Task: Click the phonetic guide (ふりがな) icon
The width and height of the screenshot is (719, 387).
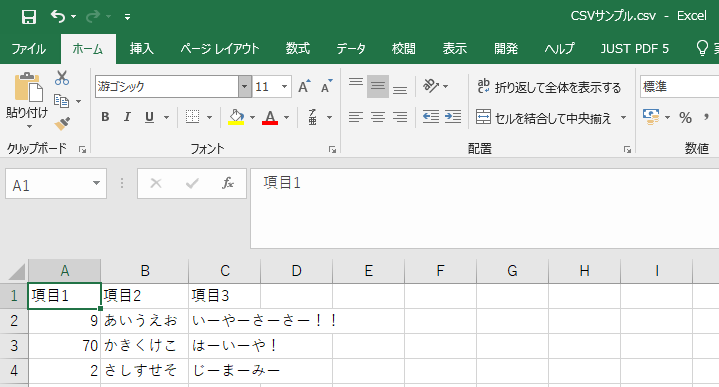Action: point(313,117)
